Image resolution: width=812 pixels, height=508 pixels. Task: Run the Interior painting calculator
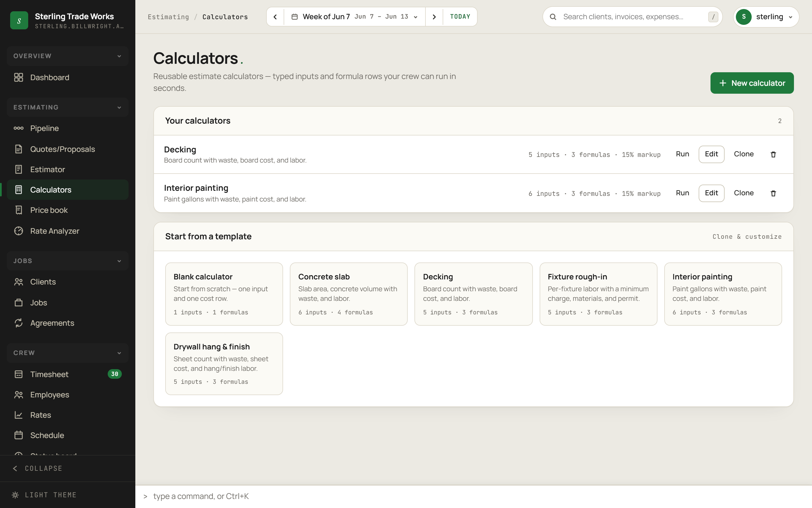(x=682, y=193)
